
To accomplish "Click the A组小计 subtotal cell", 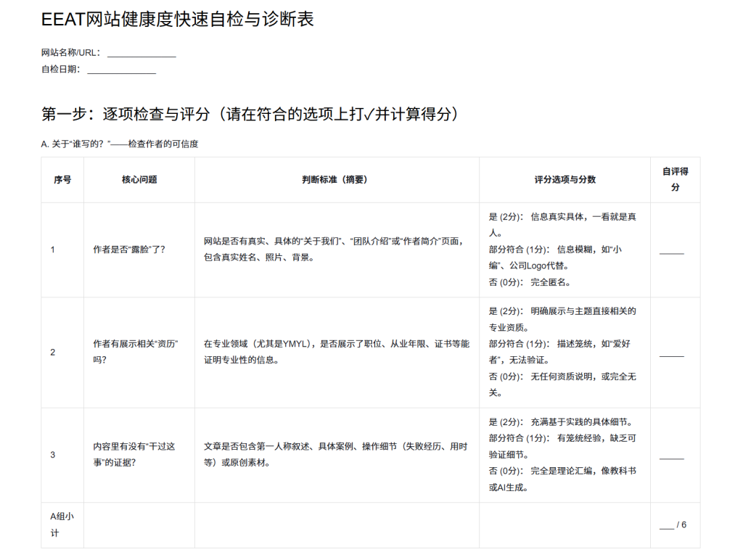I will click(62, 523).
